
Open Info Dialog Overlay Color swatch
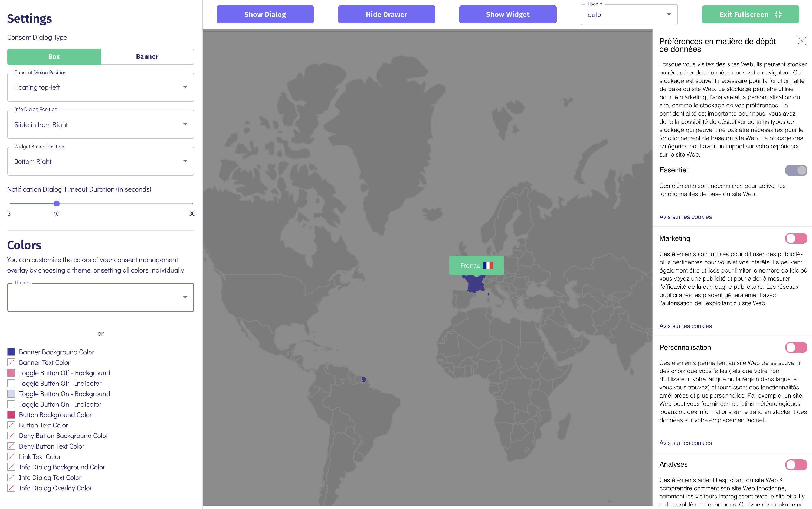point(11,488)
